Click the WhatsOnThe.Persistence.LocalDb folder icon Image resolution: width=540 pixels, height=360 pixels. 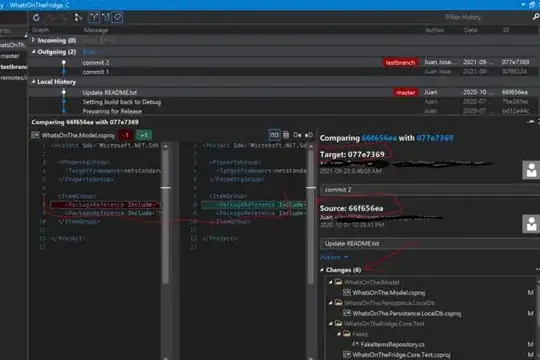pyautogui.click(x=339, y=303)
